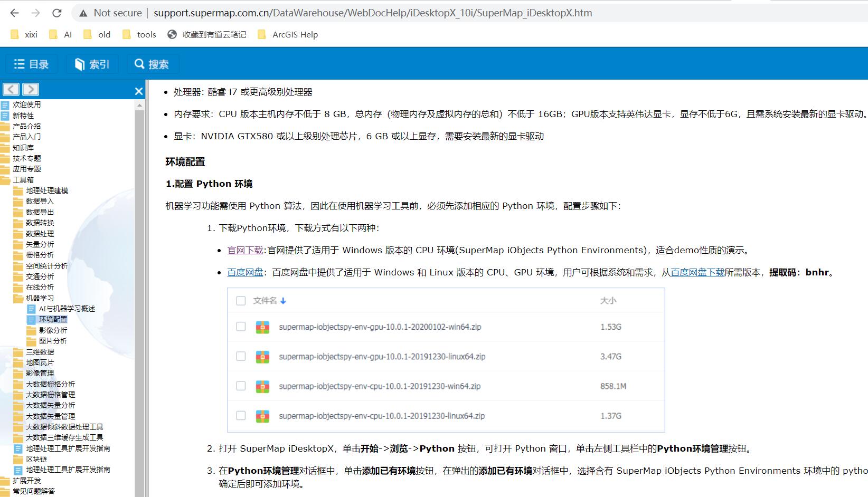This screenshot has height=497, width=868.
Task: Toggle the select-all checkbox beside 文件名
Action: coord(241,301)
